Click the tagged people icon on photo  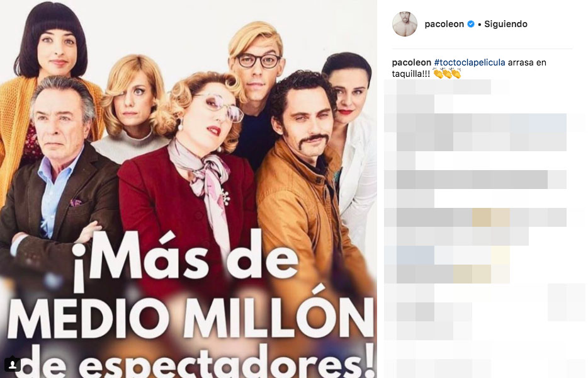pos(13,364)
